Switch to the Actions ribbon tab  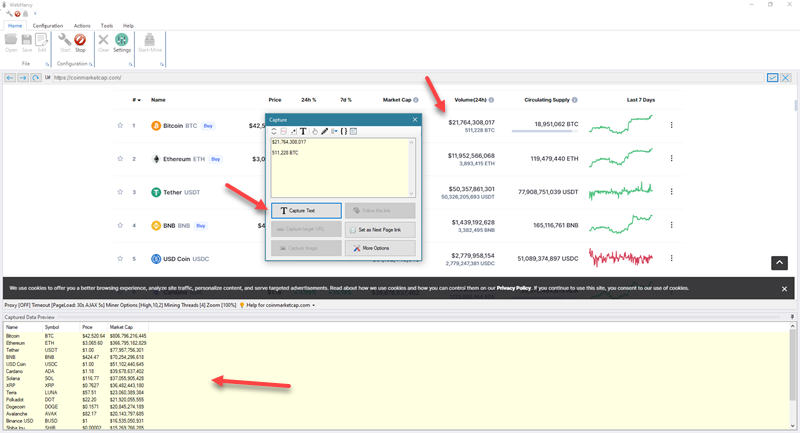pyautogui.click(x=82, y=25)
